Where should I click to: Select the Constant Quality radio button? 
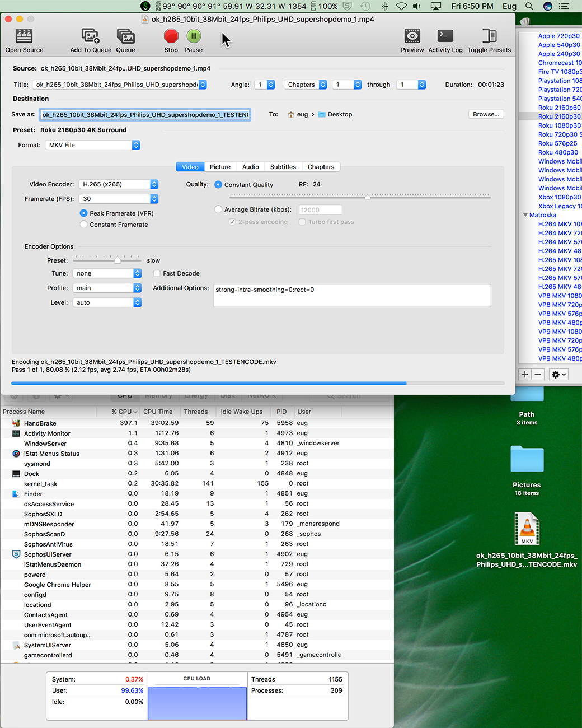tap(218, 184)
